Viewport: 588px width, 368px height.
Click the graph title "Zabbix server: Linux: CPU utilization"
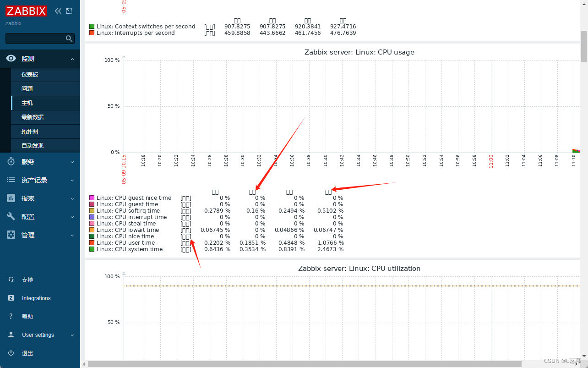pyautogui.click(x=359, y=269)
